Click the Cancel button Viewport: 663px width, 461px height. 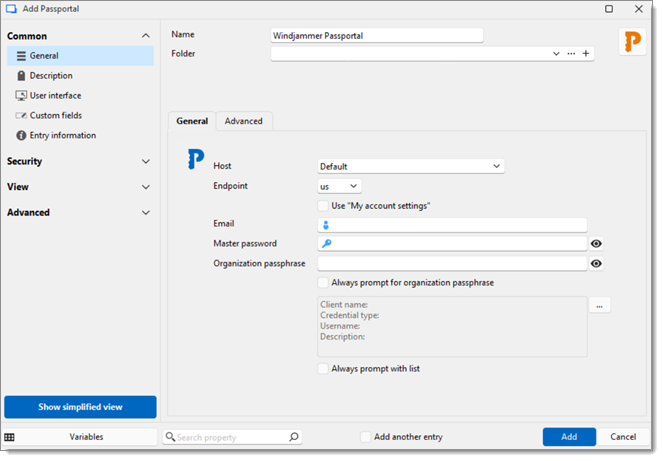pyautogui.click(x=623, y=437)
